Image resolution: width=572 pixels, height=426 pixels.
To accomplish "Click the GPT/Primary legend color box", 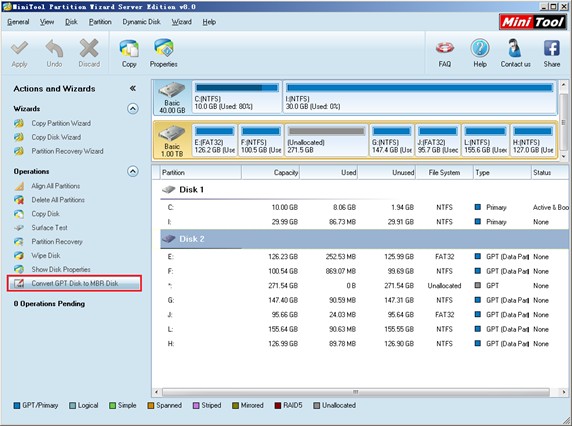I will point(16,406).
